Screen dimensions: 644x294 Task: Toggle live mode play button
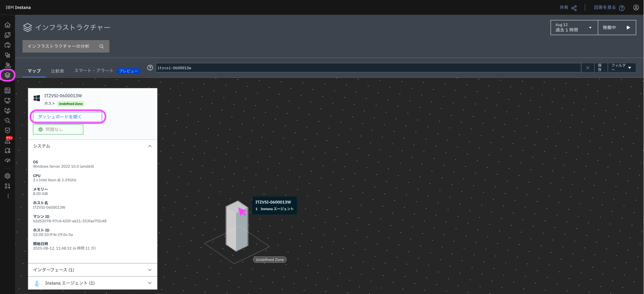coord(628,28)
